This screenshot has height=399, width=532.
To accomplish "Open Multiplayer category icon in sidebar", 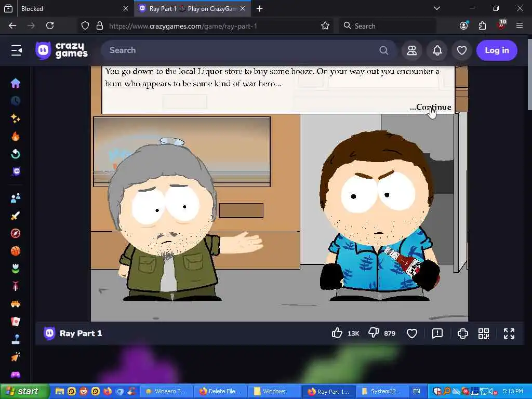I will point(15,198).
